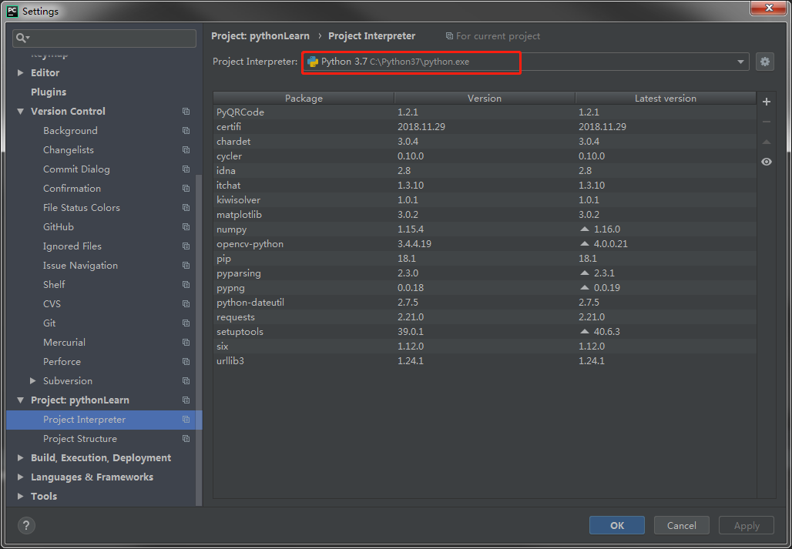792x549 pixels.
Task: Expand the Tools section
Action: [x=20, y=496]
